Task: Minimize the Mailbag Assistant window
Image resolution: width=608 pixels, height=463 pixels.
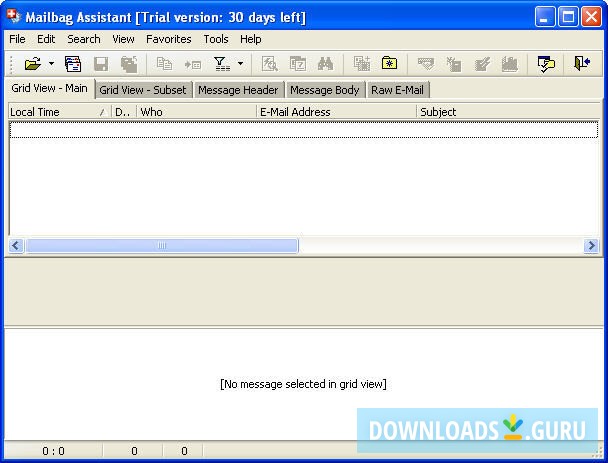Action: click(x=544, y=17)
